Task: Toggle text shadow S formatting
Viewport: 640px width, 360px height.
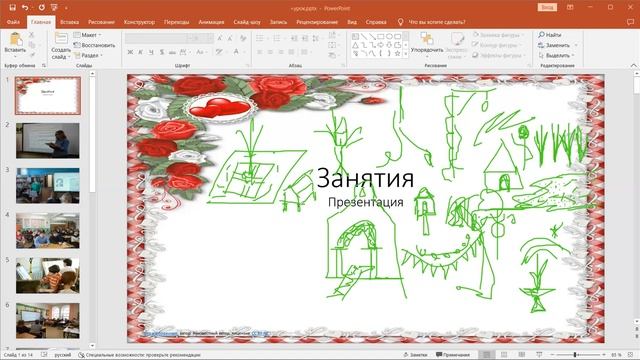Action: pyautogui.click(x=162, y=52)
